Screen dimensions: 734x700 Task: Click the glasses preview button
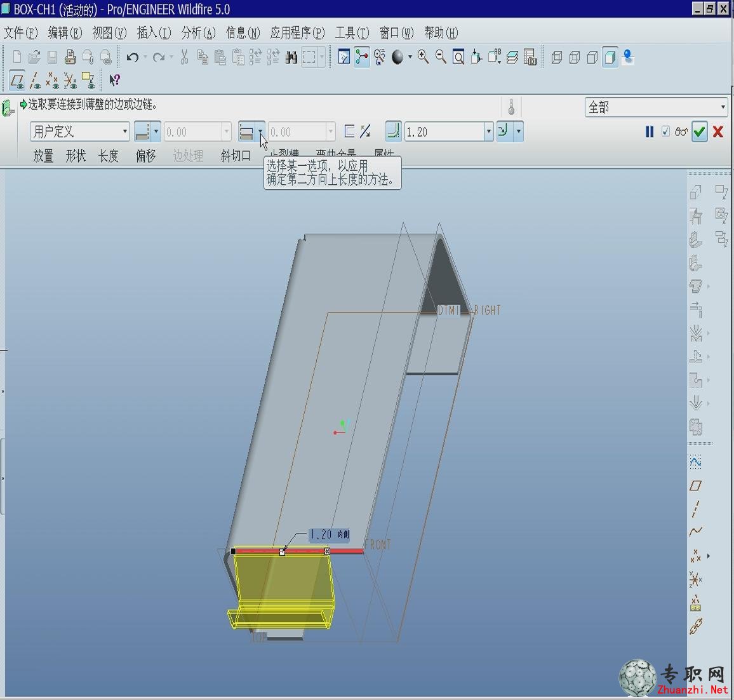coord(681,132)
